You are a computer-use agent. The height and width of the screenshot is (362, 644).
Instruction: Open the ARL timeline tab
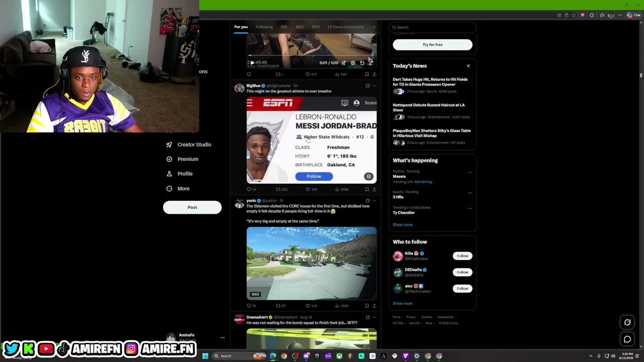[x=284, y=27]
